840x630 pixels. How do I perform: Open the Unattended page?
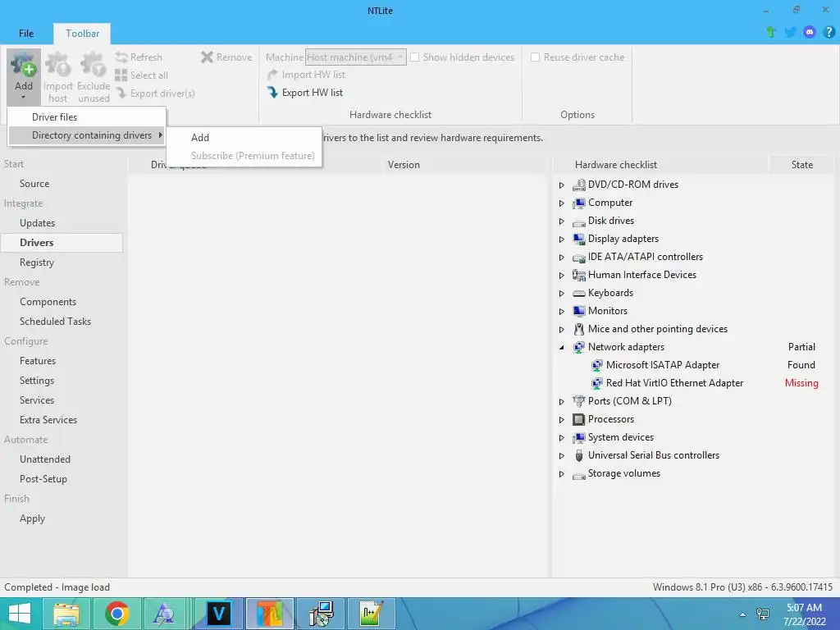45,459
